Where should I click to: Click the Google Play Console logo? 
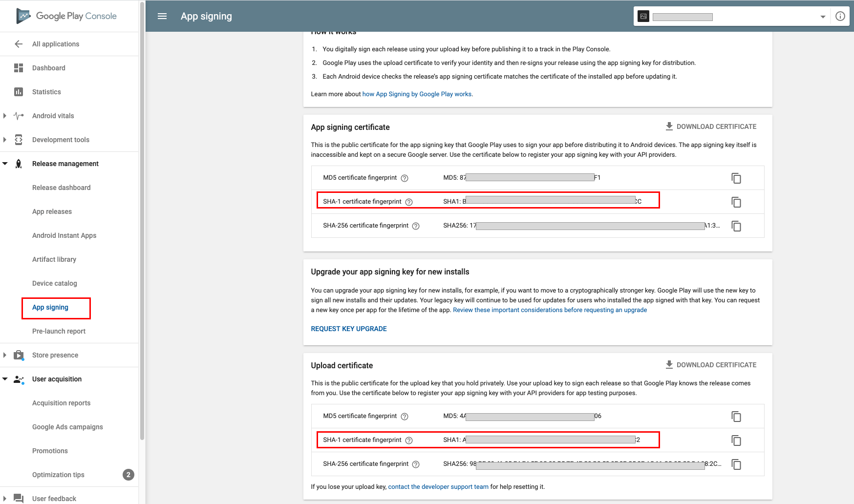[x=66, y=16]
